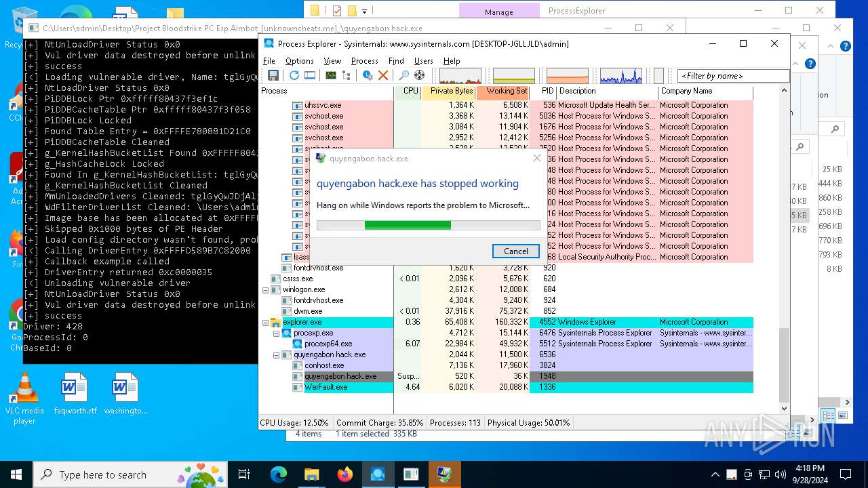Open the notification center icon
868x488 pixels.
click(845, 474)
